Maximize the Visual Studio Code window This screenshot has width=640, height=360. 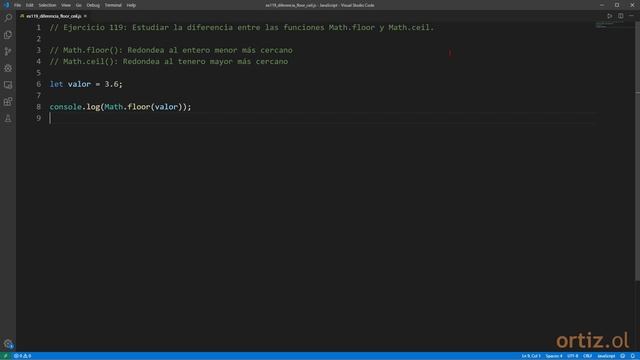617,5
